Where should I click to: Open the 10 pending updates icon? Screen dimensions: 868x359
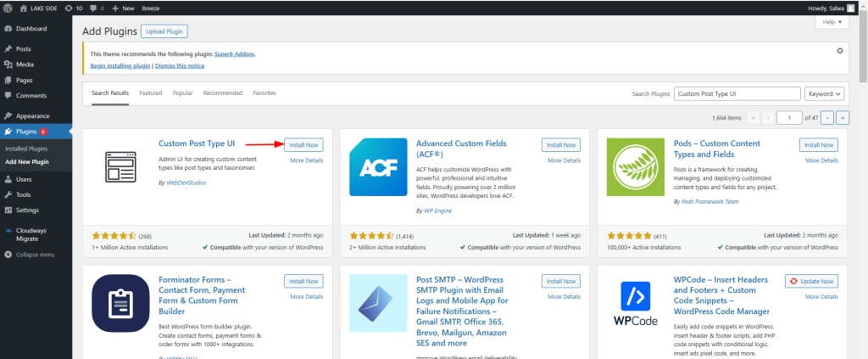tap(74, 8)
